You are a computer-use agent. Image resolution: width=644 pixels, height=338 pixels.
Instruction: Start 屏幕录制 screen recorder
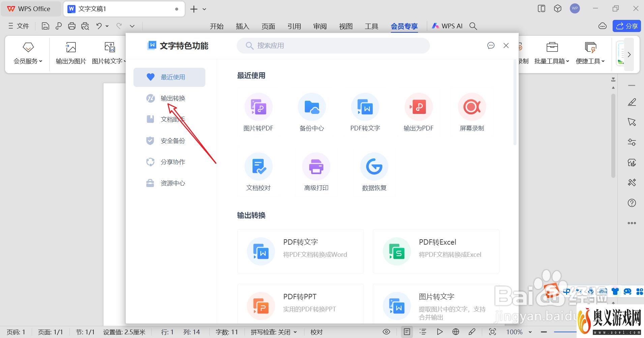(472, 107)
